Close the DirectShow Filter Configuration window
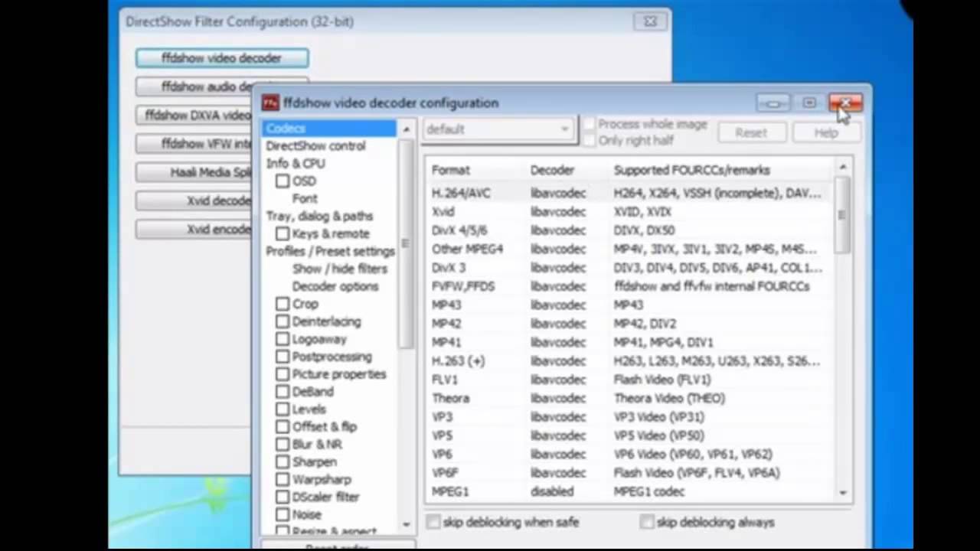 650,21
